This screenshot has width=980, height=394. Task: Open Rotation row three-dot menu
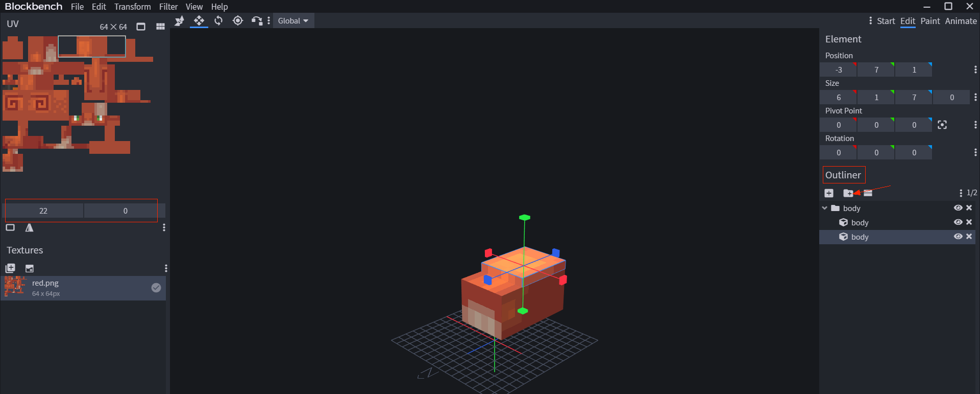pos(975,152)
